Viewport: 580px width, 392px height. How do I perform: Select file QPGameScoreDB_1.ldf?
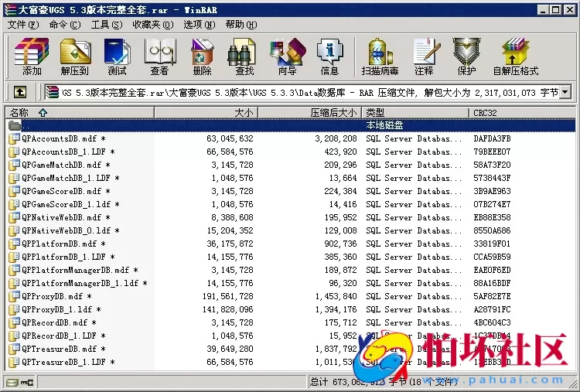click(70, 205)
